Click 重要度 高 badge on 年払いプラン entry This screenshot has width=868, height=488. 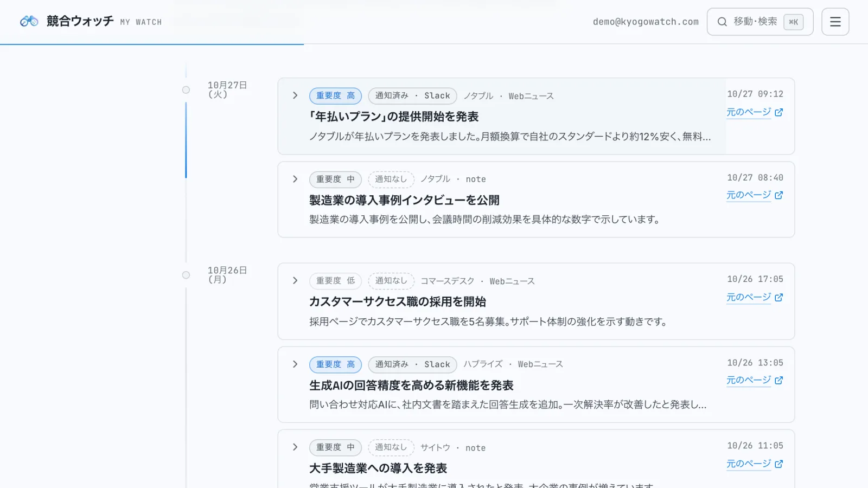click(335, 95)
